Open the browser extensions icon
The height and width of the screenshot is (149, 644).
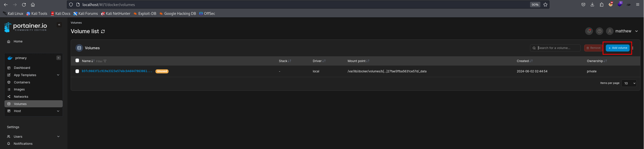click(x=601, y=5)
